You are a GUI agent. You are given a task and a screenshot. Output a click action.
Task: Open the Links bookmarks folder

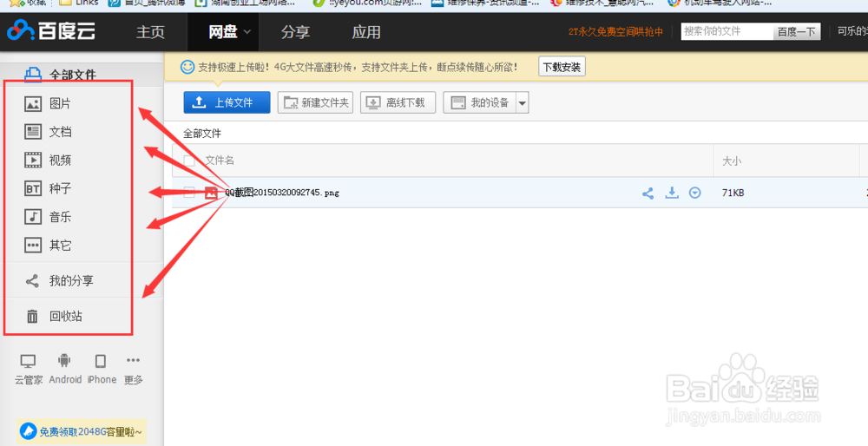(79, 3)
